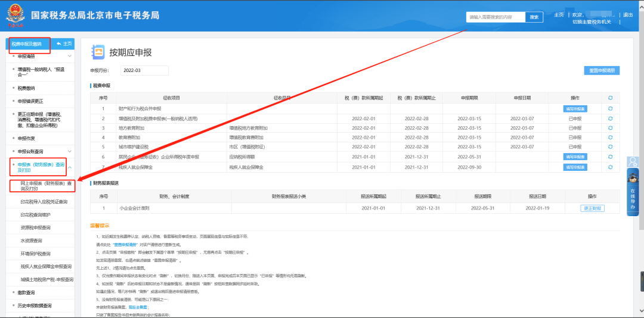The width and height of the screenshot is (644, 318).
Task: Expand the 申报台账查询 sidebar menu
Action: coord(69,152)
